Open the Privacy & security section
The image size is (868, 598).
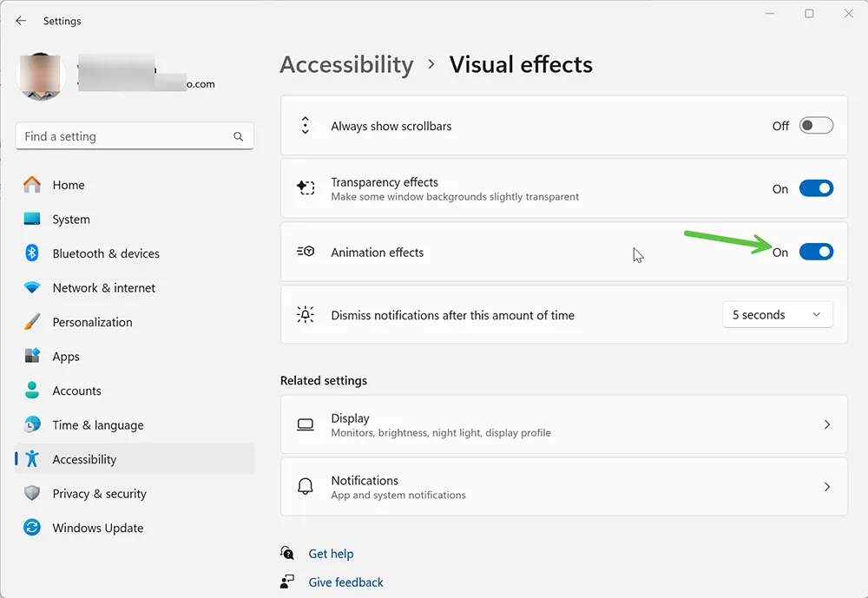click(x=98, y=494)
